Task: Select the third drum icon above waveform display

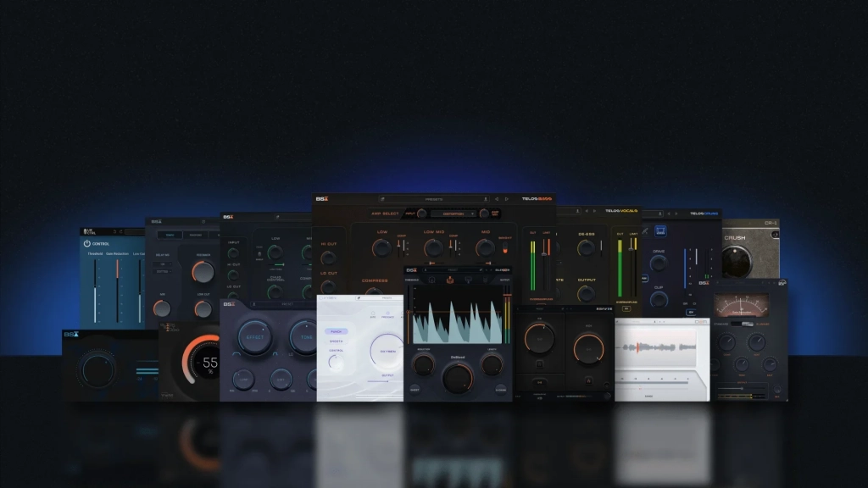Action: click(x=468, y=280)
